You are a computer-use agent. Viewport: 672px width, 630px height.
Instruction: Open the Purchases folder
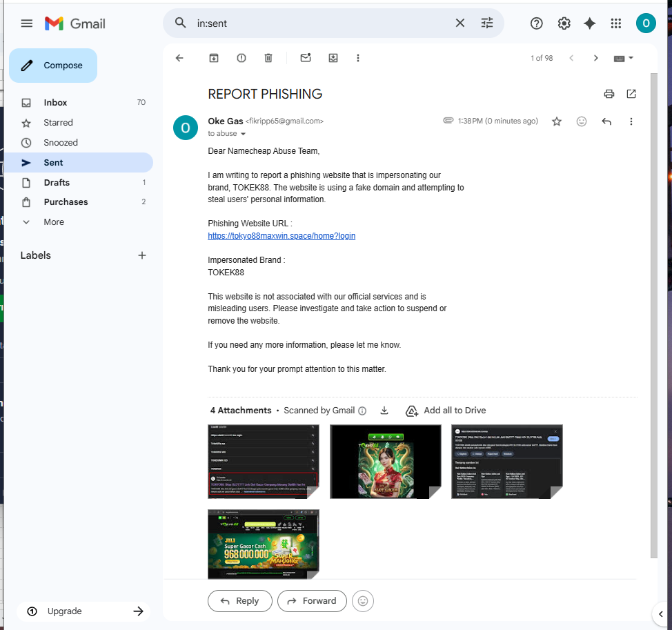79,202
